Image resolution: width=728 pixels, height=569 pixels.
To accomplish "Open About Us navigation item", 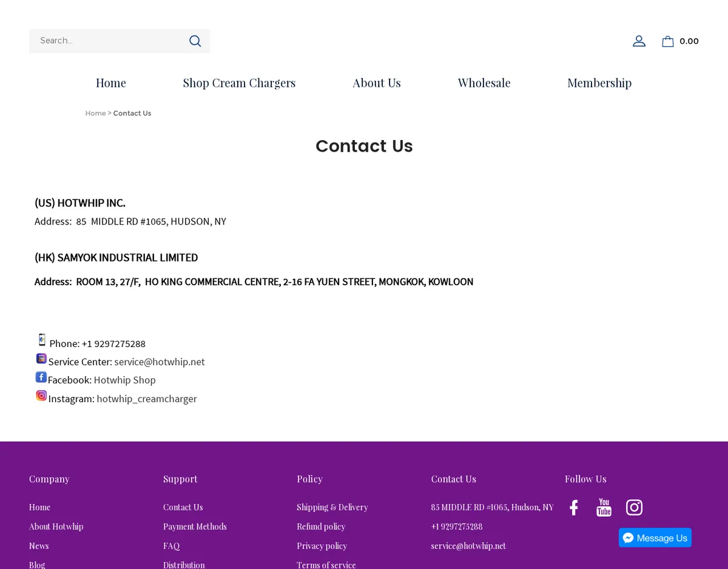I will [377, 82].
